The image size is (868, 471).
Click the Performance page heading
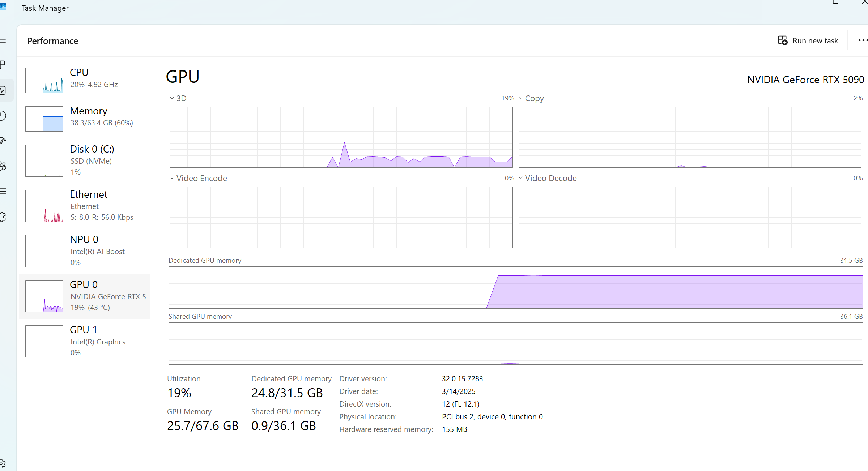click(53, 41)
